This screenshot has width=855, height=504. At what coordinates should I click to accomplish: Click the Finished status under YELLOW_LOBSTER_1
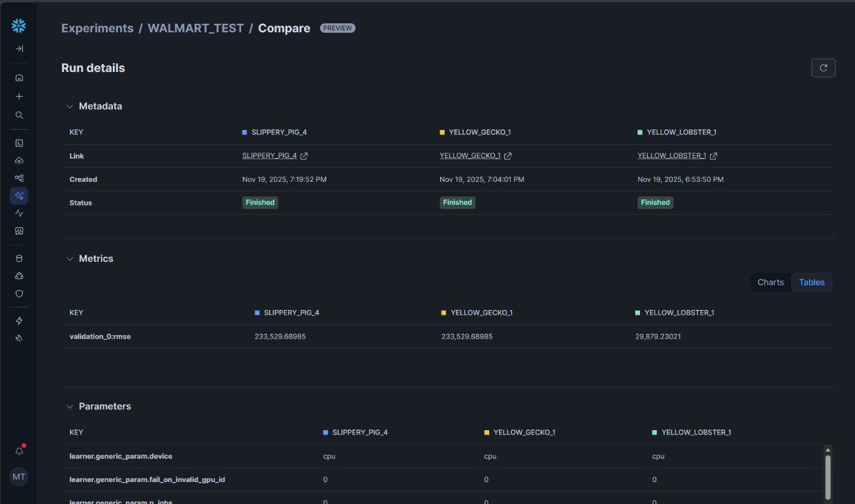coord(655,203)
